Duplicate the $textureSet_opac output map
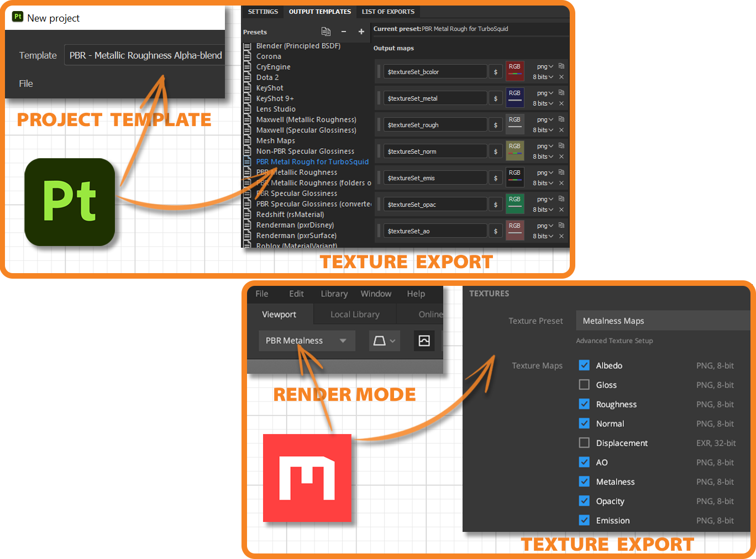The width and height of the screenshot is (756, 559). pos(561,198)
